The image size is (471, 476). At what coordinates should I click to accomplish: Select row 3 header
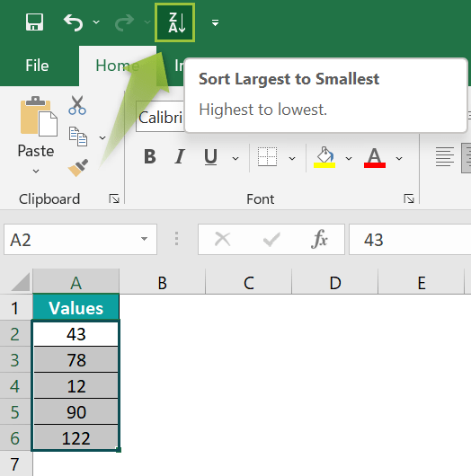[16, 360]
